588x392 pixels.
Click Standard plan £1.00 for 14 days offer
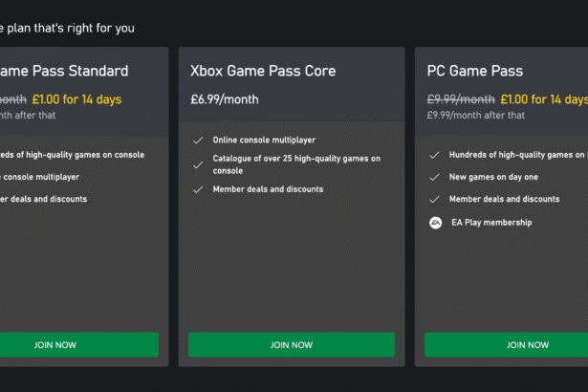(x=76, y=99)
